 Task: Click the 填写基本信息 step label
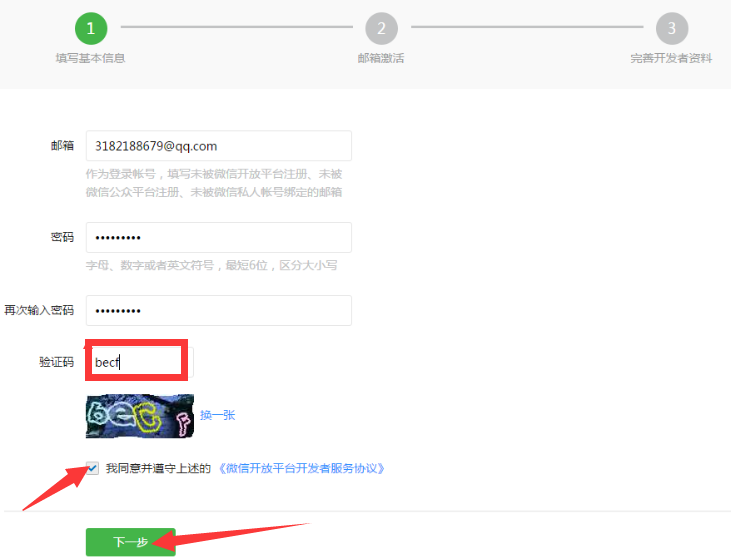90,58
